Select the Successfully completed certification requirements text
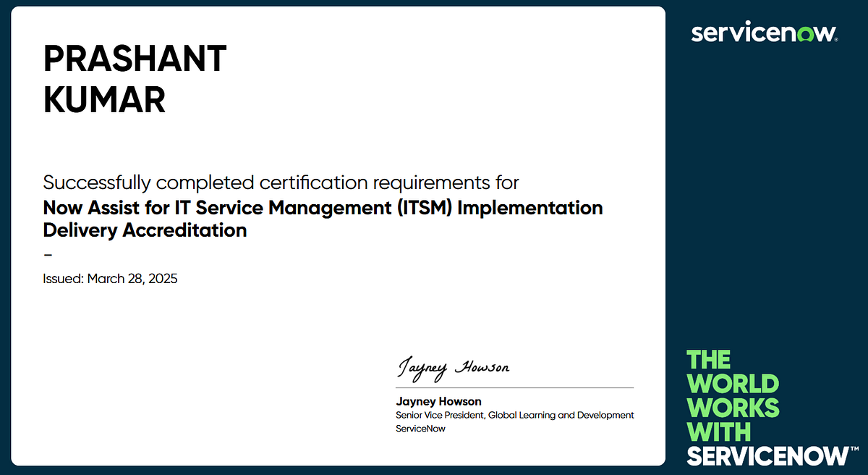The image size is (868, 475). tap(281, 182)
